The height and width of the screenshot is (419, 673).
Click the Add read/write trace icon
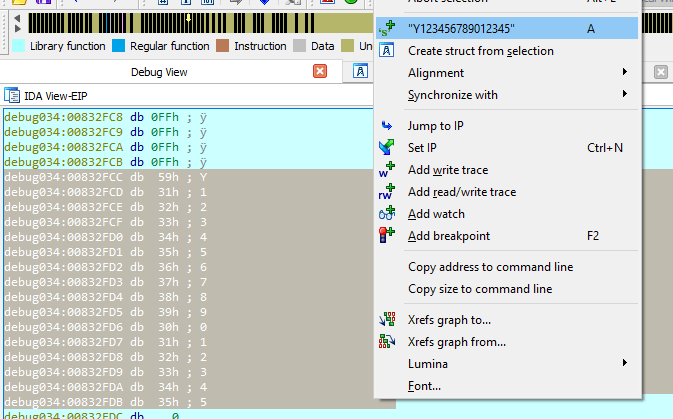pos(388,192)
